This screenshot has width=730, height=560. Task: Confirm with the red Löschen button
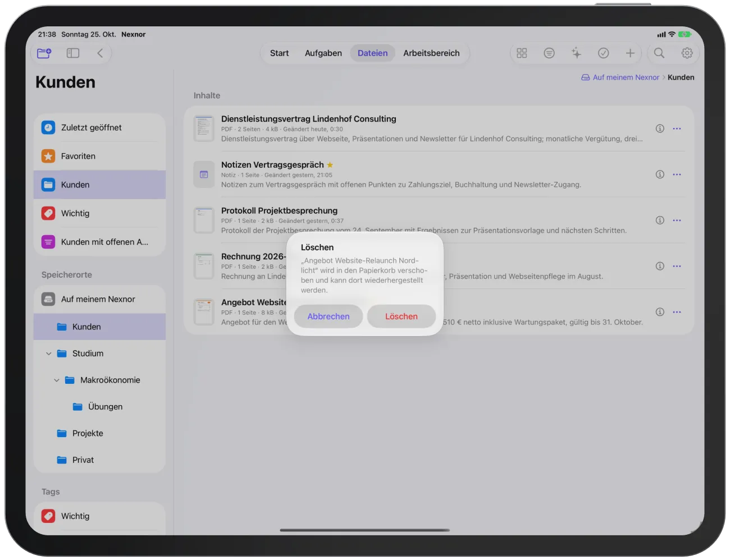tap(401, 316)
